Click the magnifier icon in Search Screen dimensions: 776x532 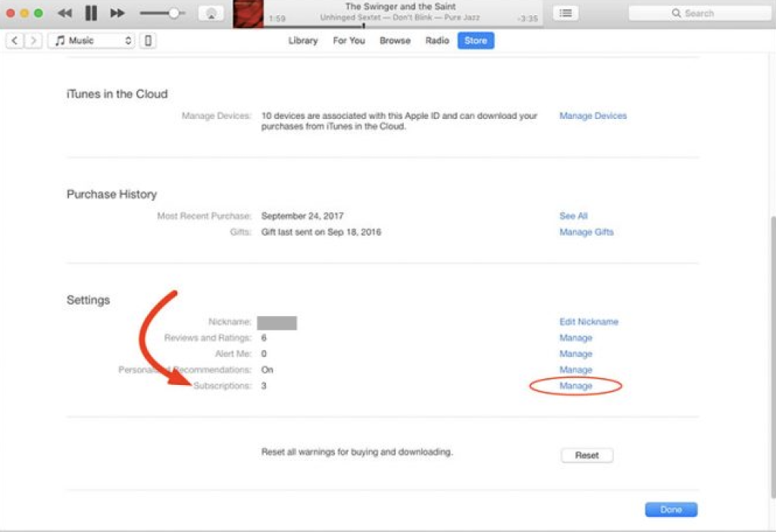676,14
